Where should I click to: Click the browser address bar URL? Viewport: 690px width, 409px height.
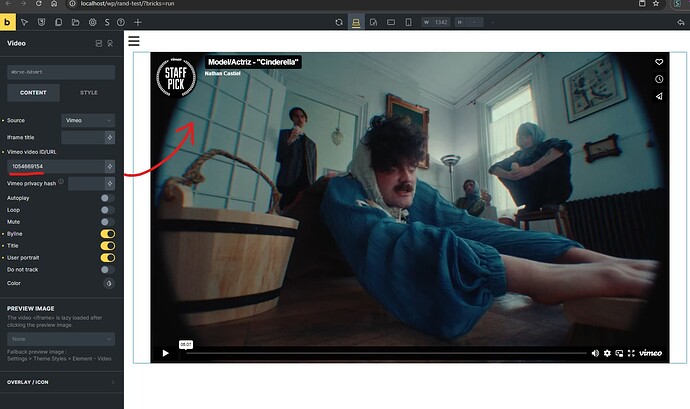click(x=128, y=4)
